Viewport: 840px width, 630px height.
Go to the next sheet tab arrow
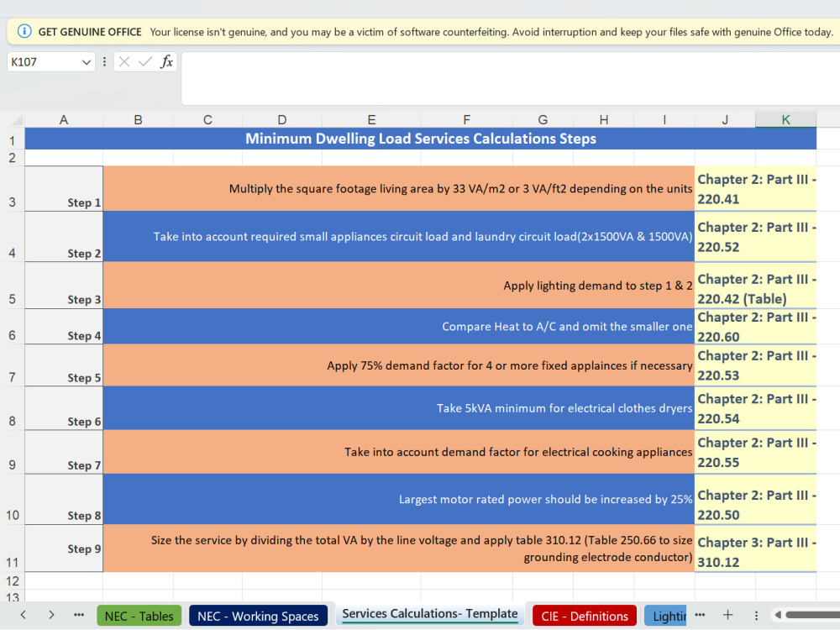[x=51, y=615]
